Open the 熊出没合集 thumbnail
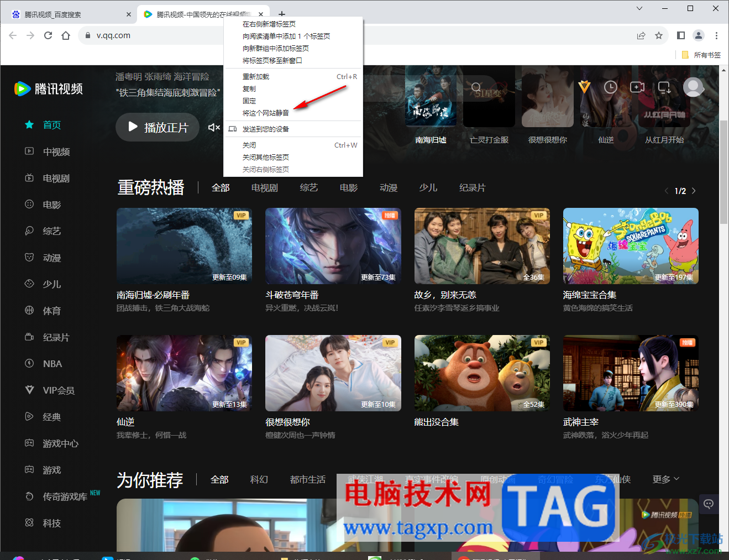Viewport: 729px width, 560px height. click(x=482, y=373)
